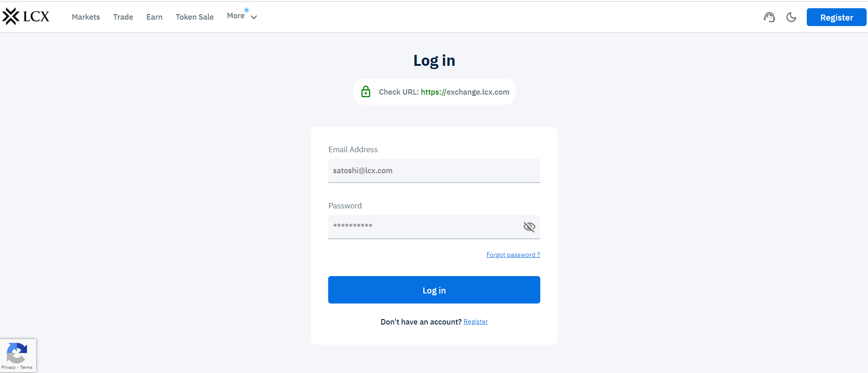
Task: Open the Markets menu
Action: pos(85,17)
